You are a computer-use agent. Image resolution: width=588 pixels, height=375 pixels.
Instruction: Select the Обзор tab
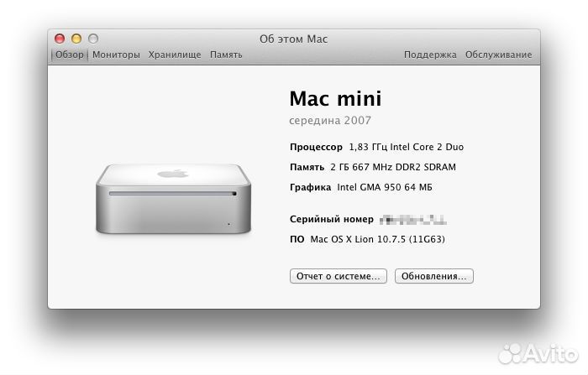70,55
